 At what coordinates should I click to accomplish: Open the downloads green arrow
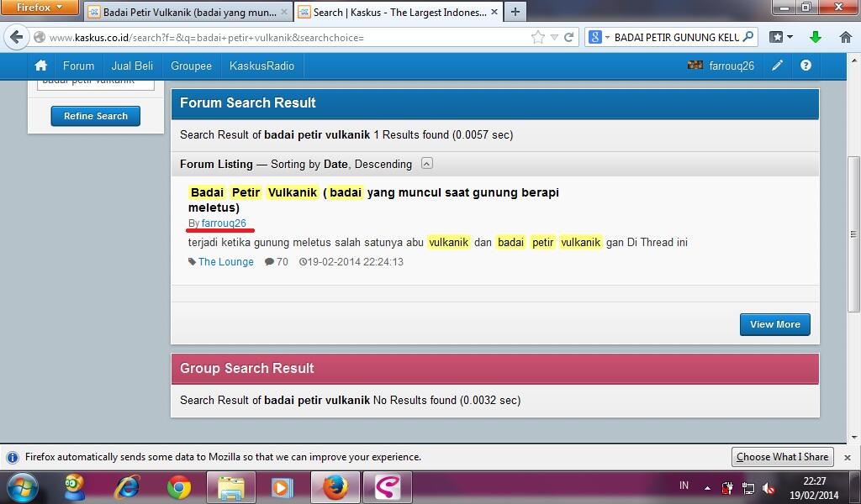click(816, 37)
